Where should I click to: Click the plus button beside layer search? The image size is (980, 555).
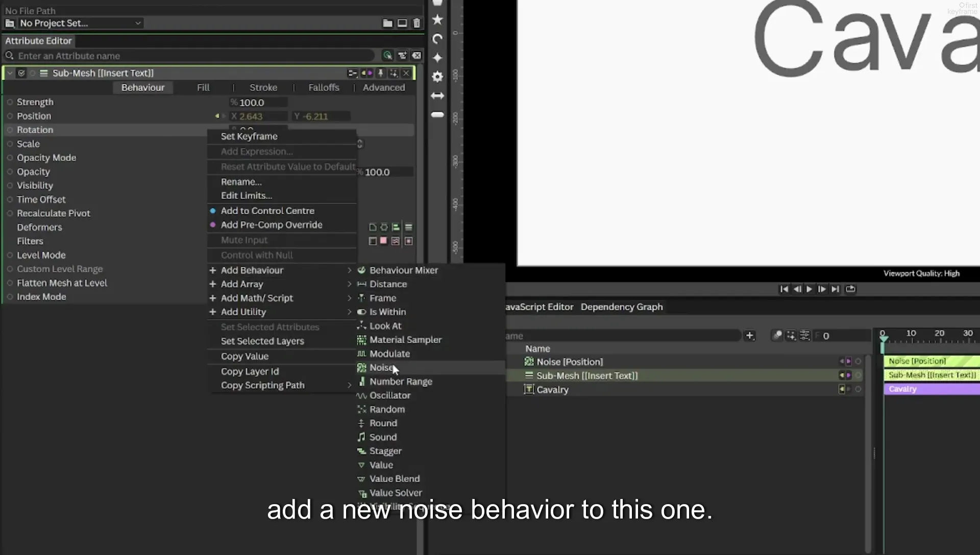750,335
